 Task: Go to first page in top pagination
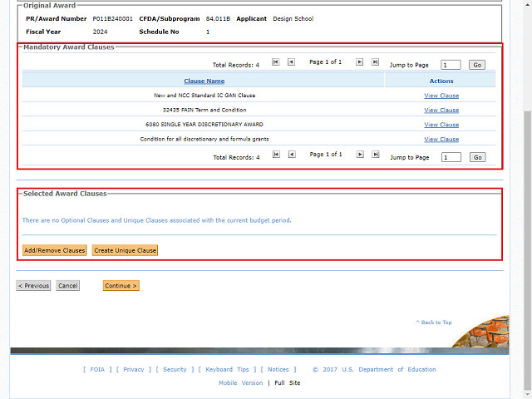click(276, 62)
